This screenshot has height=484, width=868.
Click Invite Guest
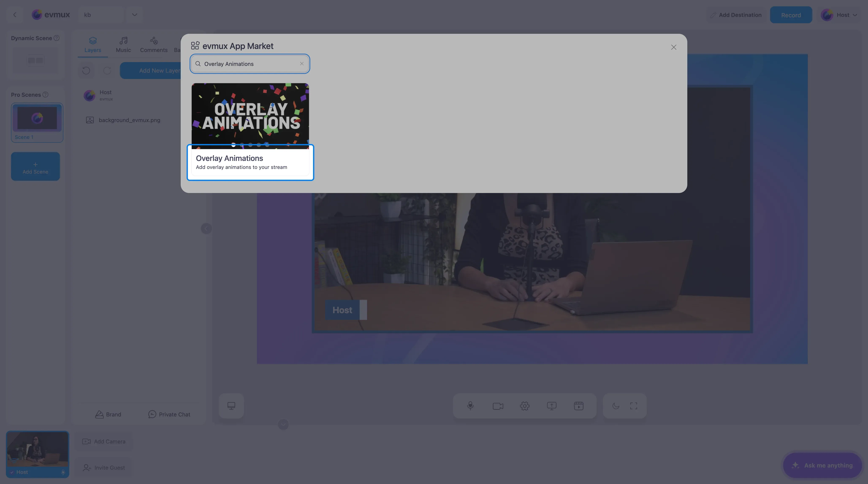(104, 468)
